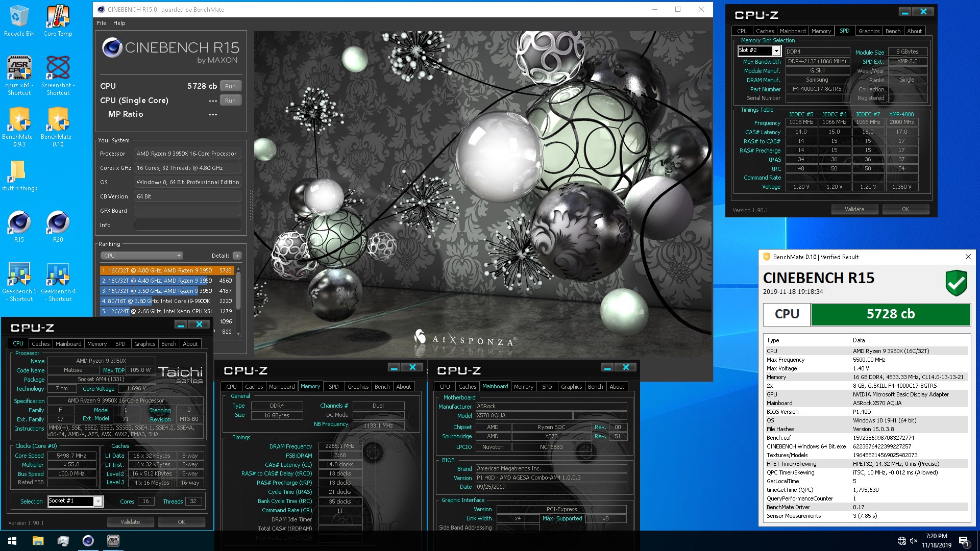980x551 pixels.
Task: Switch to SPD tab in CPU-Z Mainboard window
Action: (x=547, y=387)
